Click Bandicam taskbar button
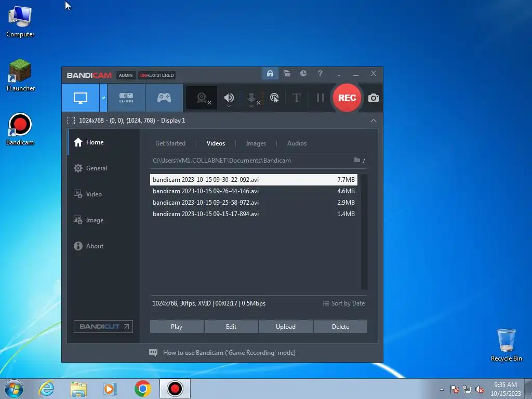 (x=175, y=389)
